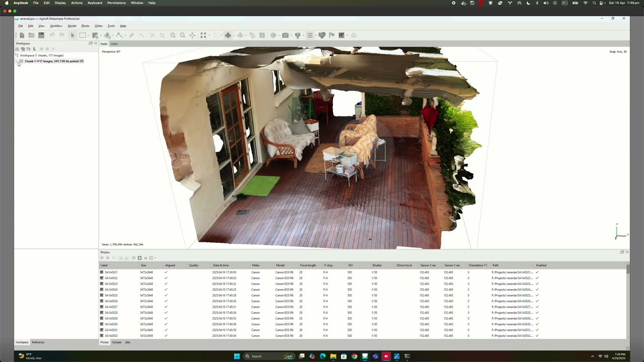Open the Tools menu
This screenshot has width=644, height=362.
111,26
